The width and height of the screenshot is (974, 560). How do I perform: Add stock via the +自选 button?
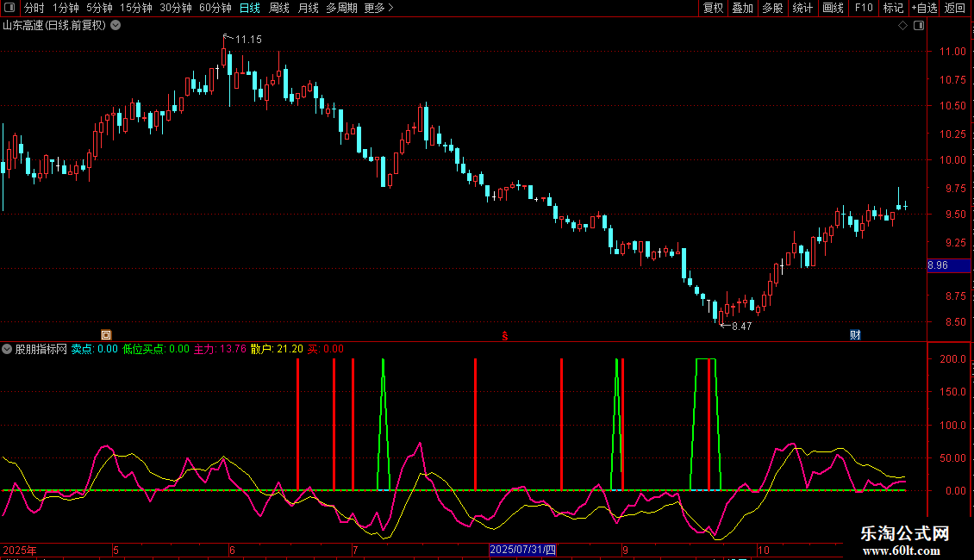coord(924,8)
